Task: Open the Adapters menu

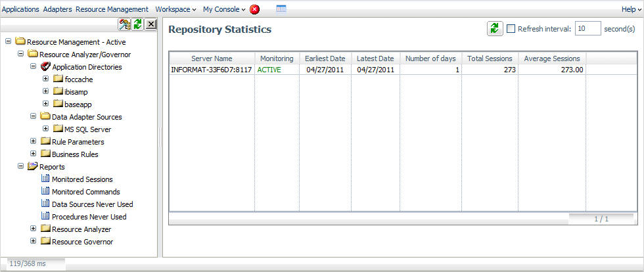Action: pyautogui.click(x=57, y=9)
